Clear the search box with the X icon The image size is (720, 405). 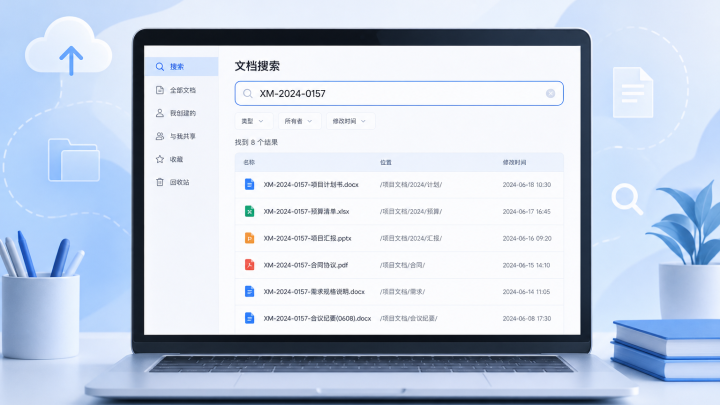pyautogui.click(x=550, y=94)
